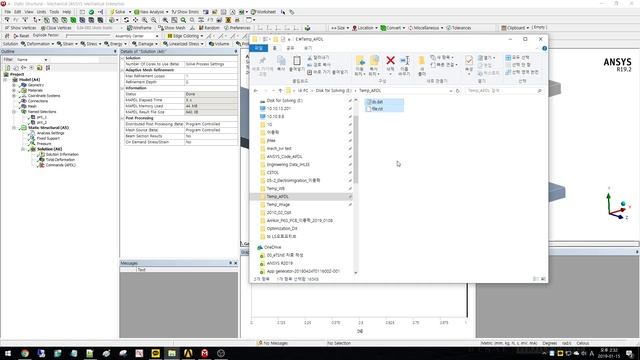Select the Mesh tree node
640x360 pixels.
click(x=32, y=106)
